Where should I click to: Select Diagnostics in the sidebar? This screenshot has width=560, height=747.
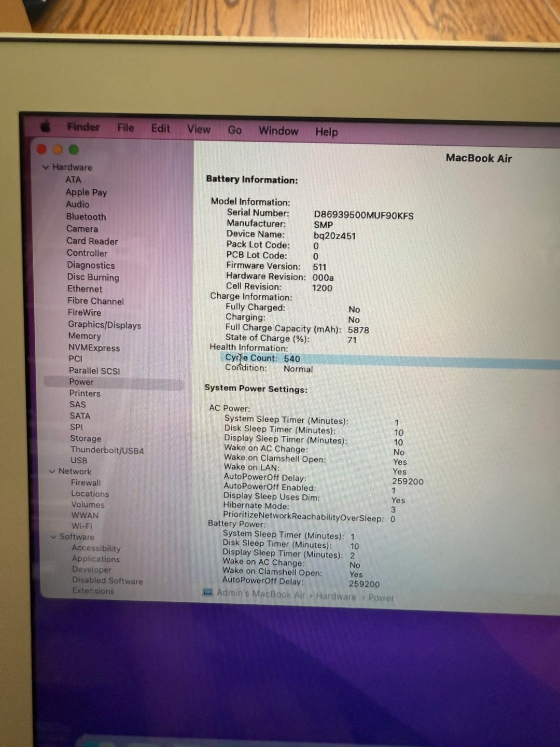[91, 265]
